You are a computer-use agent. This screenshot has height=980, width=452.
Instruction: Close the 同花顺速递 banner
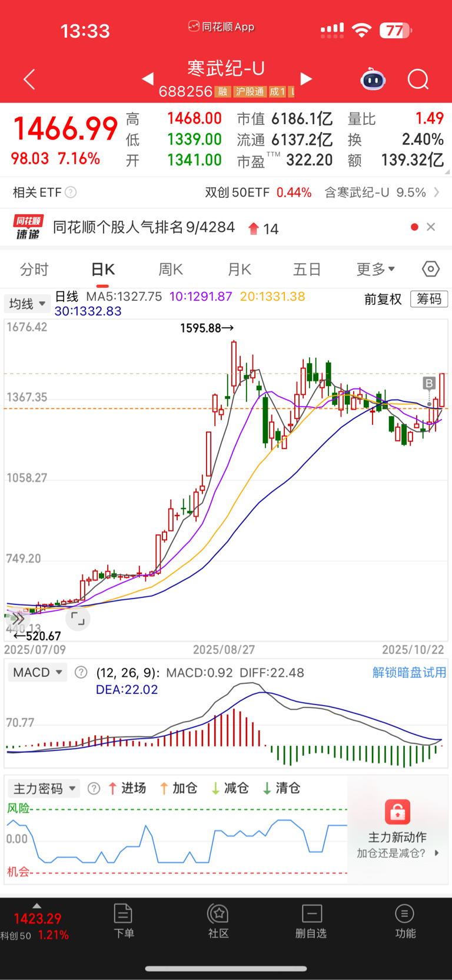[x=431, y=227]
